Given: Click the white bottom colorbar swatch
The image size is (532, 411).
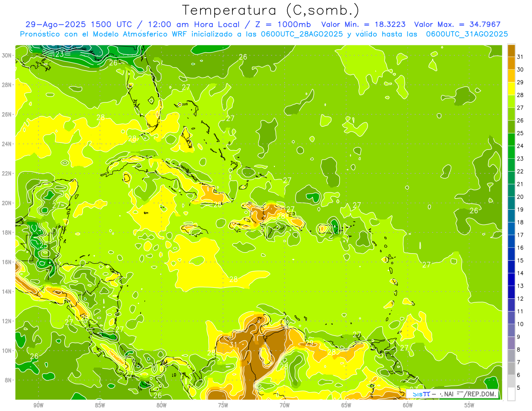Looking at the screenshot, I should [x=511, y=394].
